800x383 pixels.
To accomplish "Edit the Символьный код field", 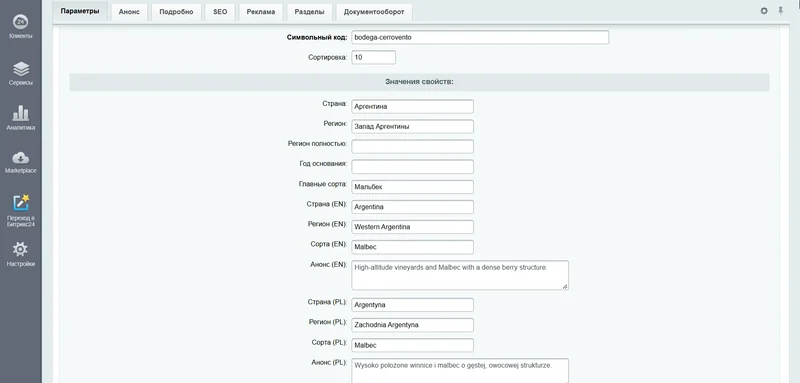I will tap(480, 37).
